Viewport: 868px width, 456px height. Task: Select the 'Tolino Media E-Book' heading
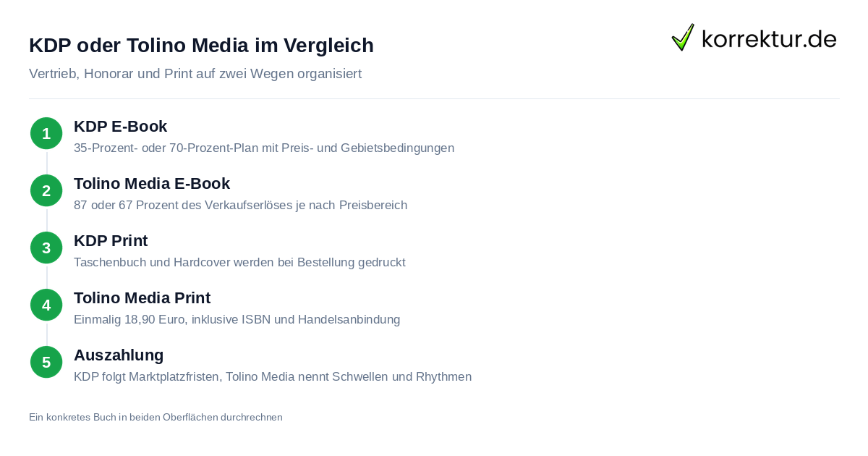tap(152, 184)
